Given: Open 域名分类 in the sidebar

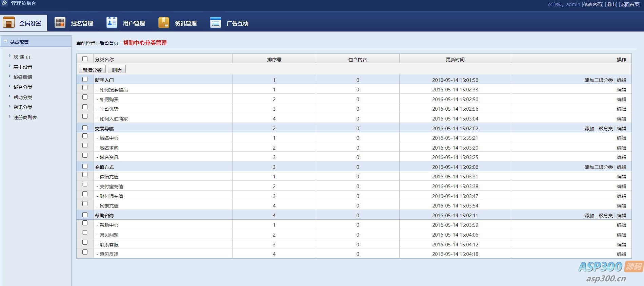Looking at the screenshot, I should [23, 87].
